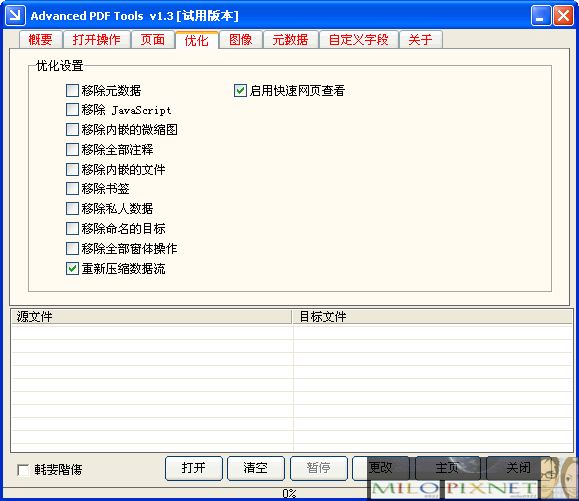Click the 源文件 column header
The height and width of the screenshot is (501, 579).
tap(151, 317)
